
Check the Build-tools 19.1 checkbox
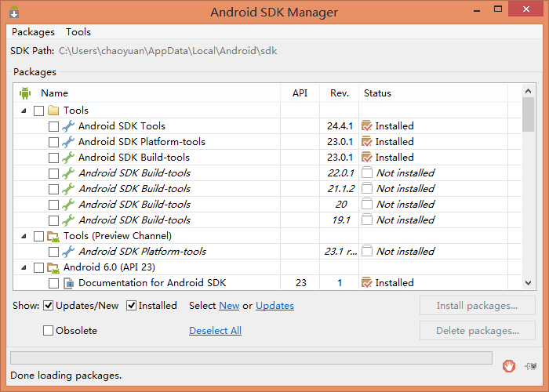pyautogui.click(x=53, y=220)
